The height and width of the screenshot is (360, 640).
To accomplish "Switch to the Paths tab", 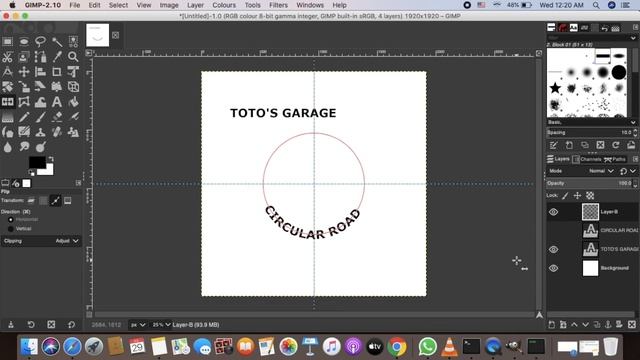I will 615,159.
